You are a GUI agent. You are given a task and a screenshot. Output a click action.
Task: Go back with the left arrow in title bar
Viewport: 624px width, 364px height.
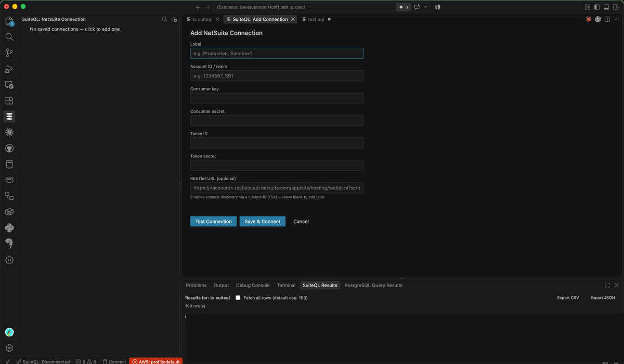[x=198, y=7]
